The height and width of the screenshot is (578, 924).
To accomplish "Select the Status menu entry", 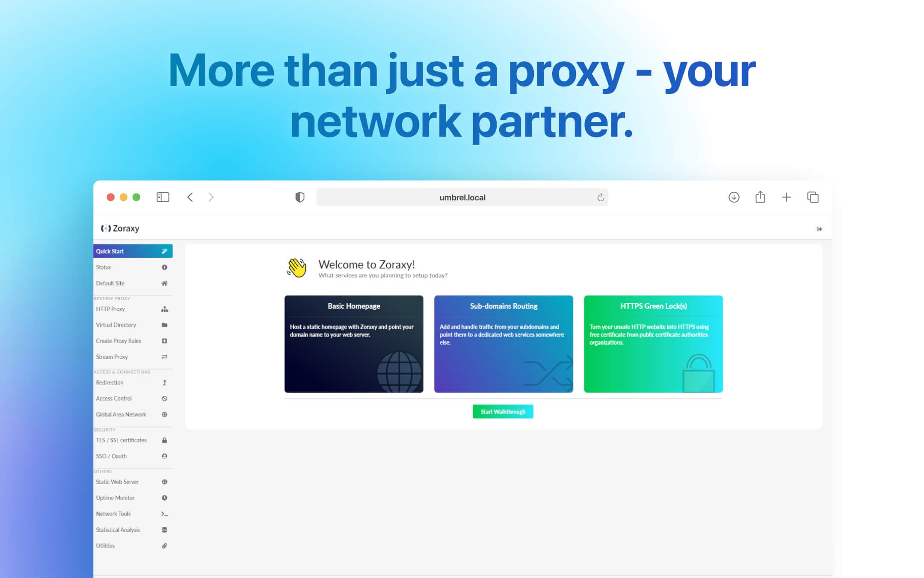I will click(132, 266).
